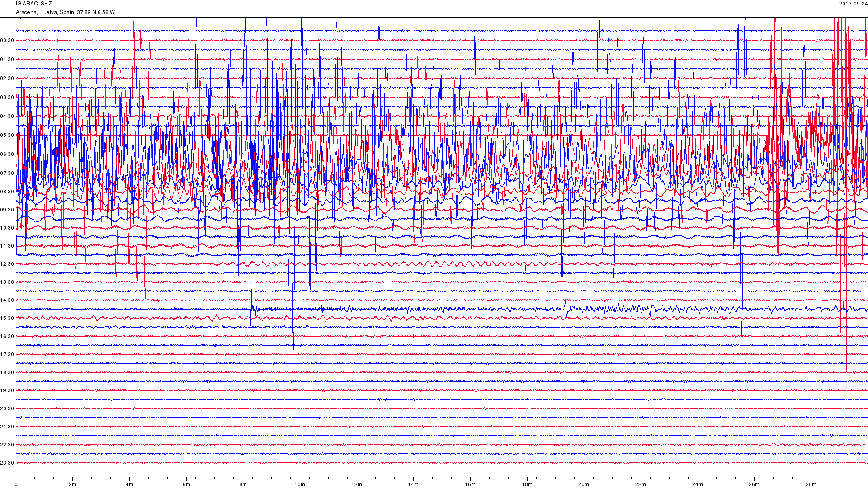Click the 05:30 time label
The height and width of the screenshot is (488, 868).
tap(7, 135)
